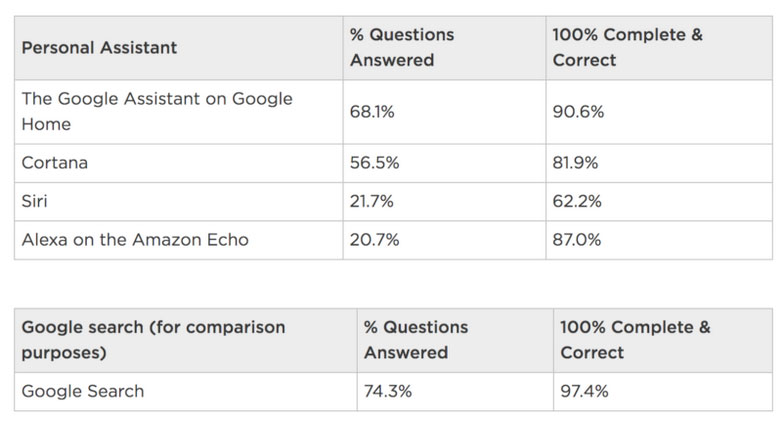
Task: Select the 74.3% cell
Action: [x=386, y=391]
